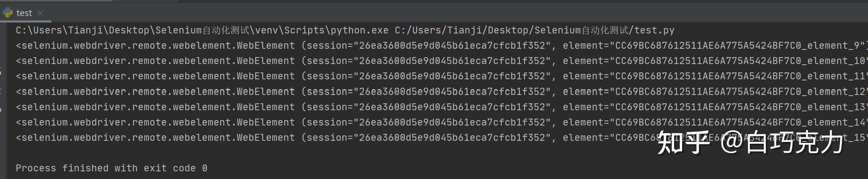Select the output line ending in element_10
This screenshot has width=868, height=179.
(437, 61)
